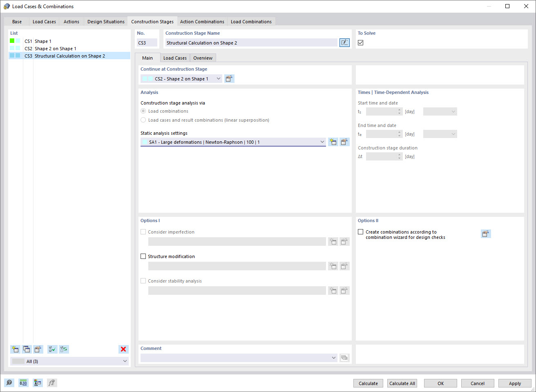The height and width of the screenshot is (392, 536).
Task: Switch to the Overview sub-tab
Action: point(203,58)
